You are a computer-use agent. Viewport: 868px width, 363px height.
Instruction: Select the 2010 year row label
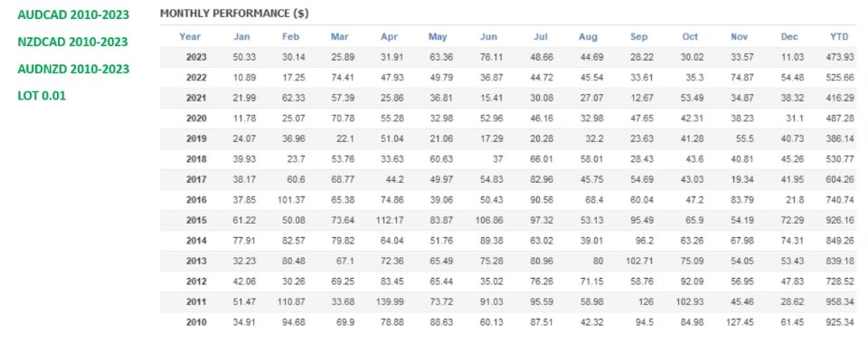(196, 322)
